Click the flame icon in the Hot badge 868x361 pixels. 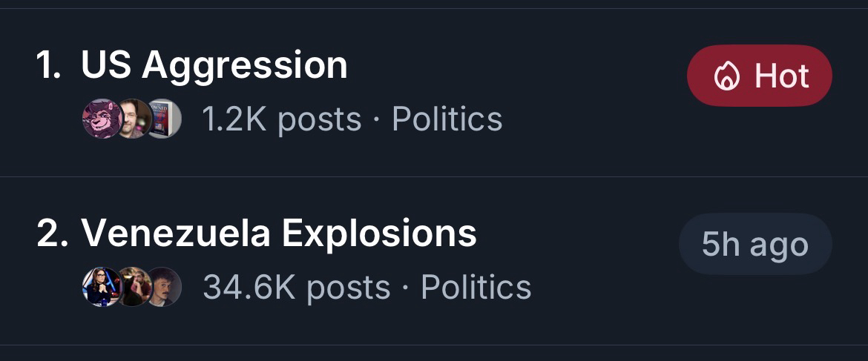point(727,76)
